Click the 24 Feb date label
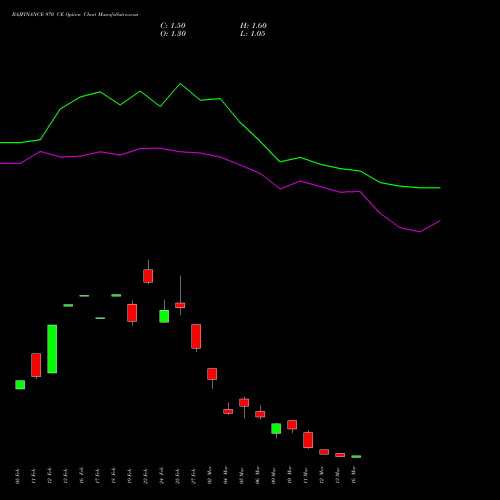The height and width of the screenshot is (500, 500). pyautogui.click(x=162, y=476)
